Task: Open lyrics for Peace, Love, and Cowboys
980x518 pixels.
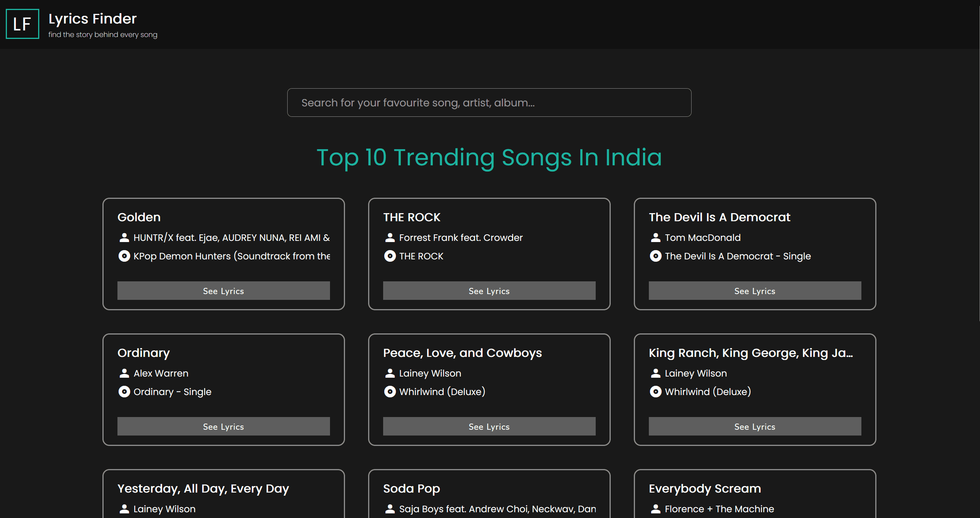Action: (x=489, y=426)
